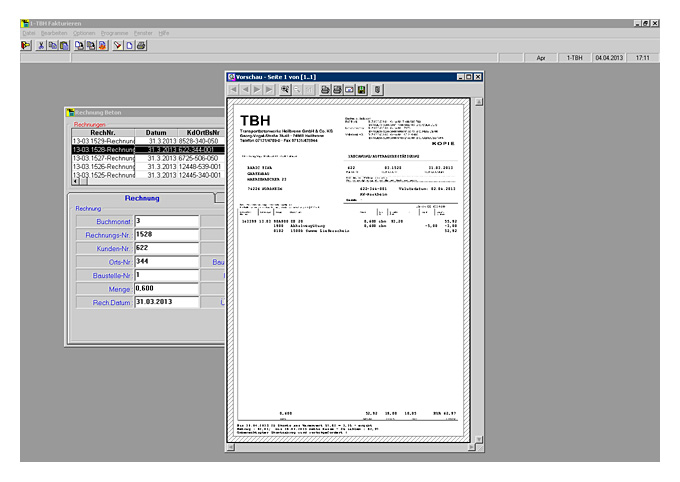Go to first page in Vorschau toolbar
The image size is (680, 482).
click(x=233, y=89)
